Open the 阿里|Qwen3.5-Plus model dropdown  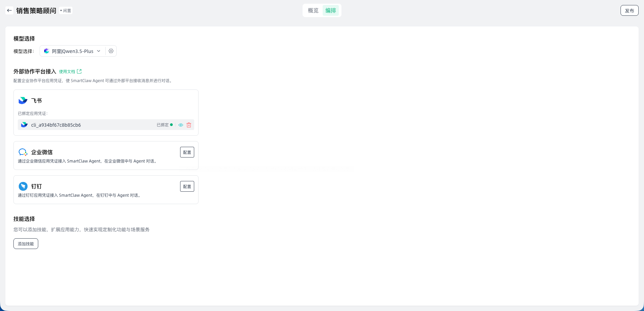[x=72, y=51]
